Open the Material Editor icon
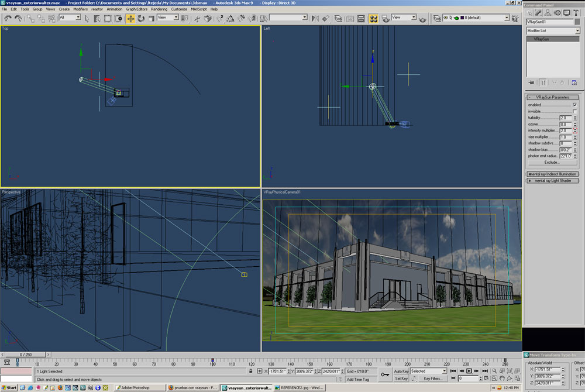The height and width of the screenshot is (392, 585). (373, 18)
